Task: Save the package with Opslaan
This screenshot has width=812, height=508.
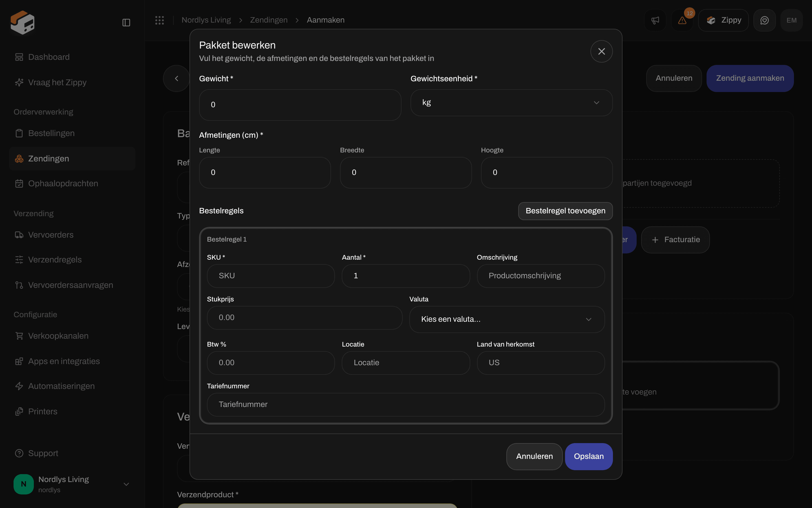Action: (588, 456)
